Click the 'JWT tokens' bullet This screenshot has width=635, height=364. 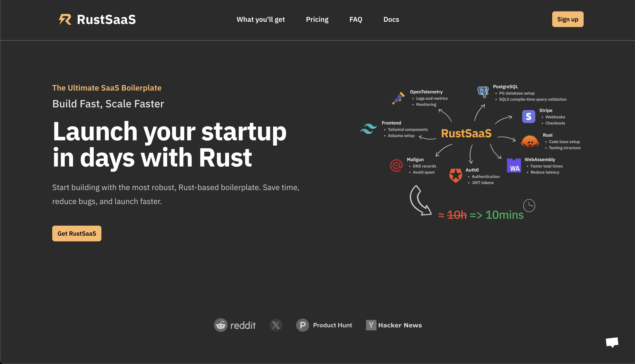tap(482, 183)
